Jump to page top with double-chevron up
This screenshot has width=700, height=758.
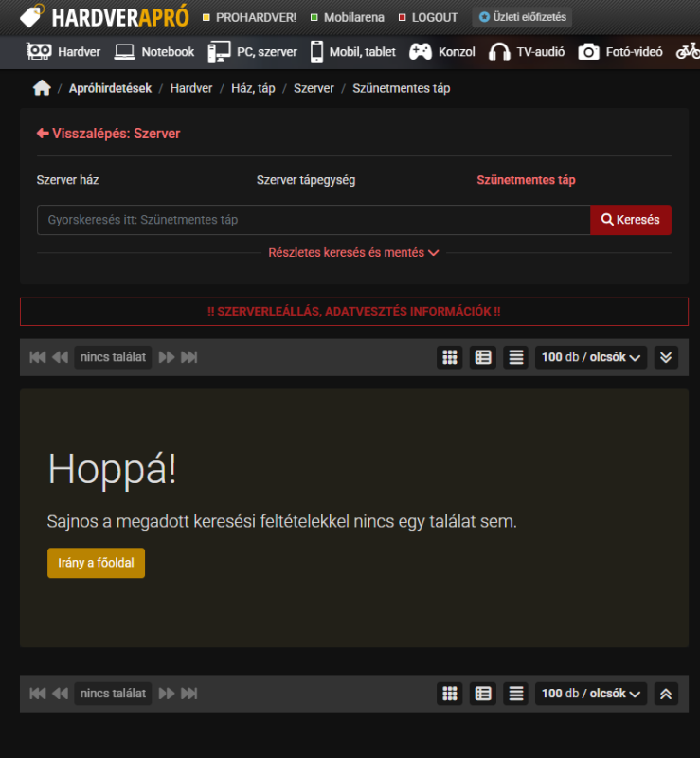[x=666, y=694]
